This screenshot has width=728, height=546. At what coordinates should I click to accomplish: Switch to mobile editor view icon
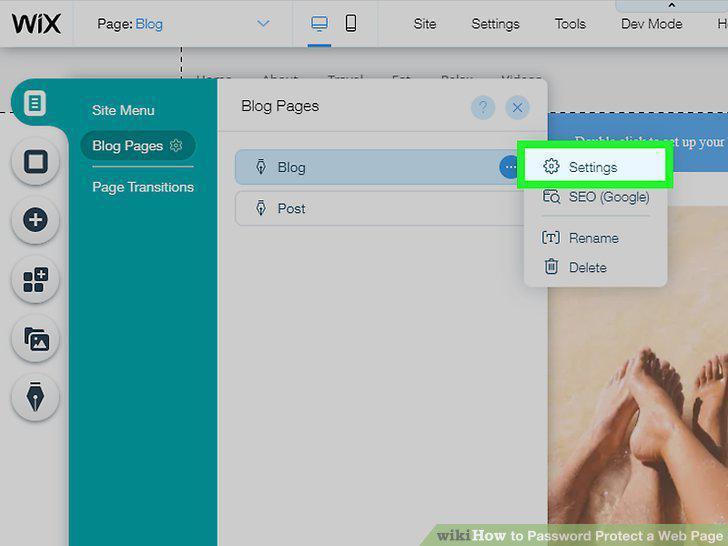(351, 23)
